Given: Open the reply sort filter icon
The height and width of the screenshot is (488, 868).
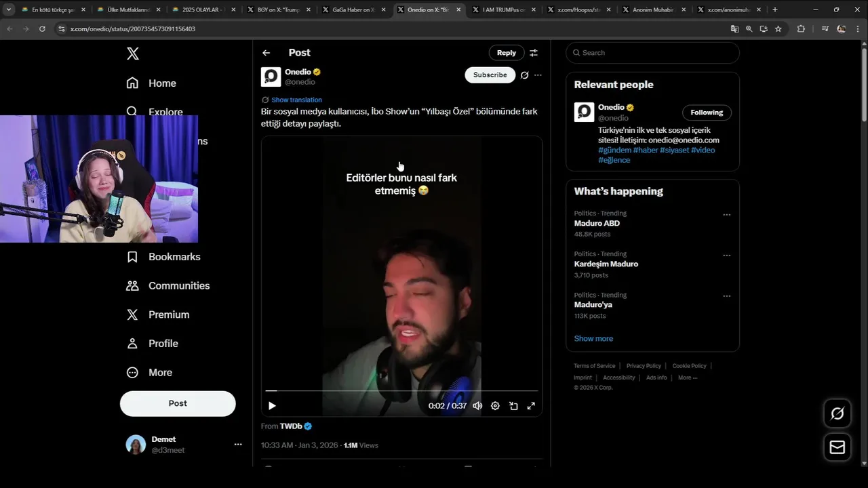Looking at the screenshot, I should coord(534,53).
